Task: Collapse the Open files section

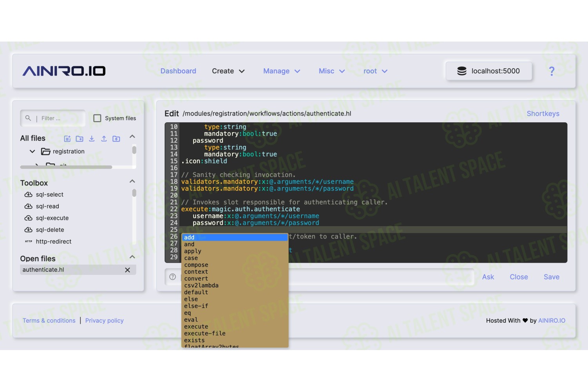Action: click(x=132, y=257)
